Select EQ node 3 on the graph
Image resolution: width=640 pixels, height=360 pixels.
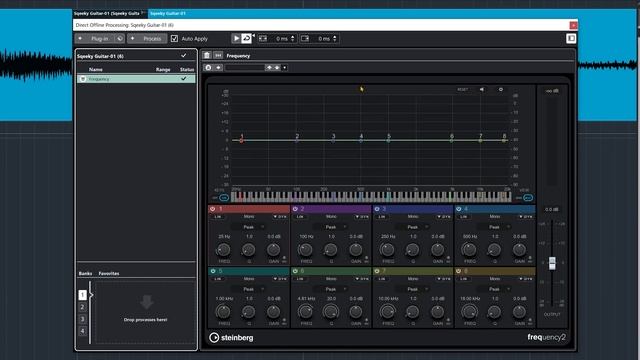(x=333, y=140)
